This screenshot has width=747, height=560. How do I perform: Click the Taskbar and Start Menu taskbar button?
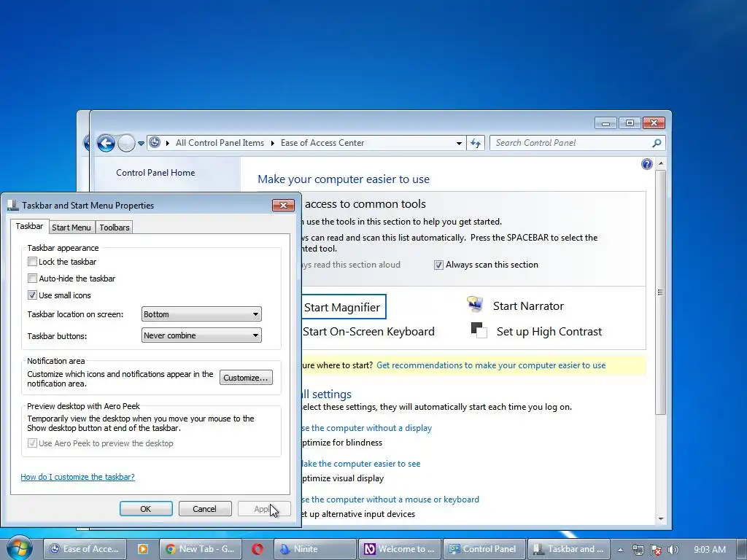tap(569, 549)
